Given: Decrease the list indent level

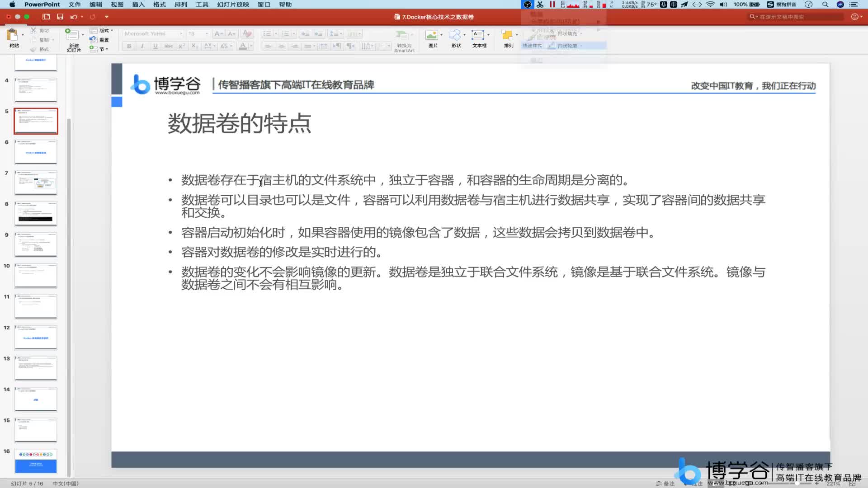Looking at the screenshot, I should 306,34.
